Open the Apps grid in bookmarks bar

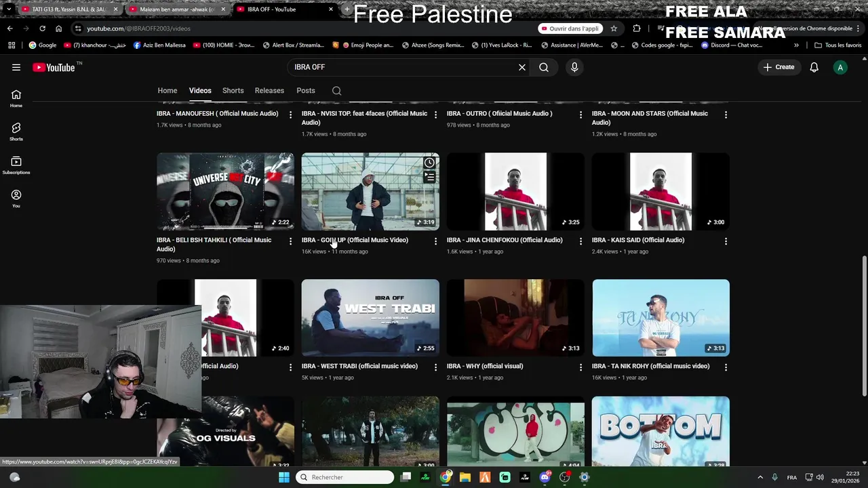pos(12,45)
